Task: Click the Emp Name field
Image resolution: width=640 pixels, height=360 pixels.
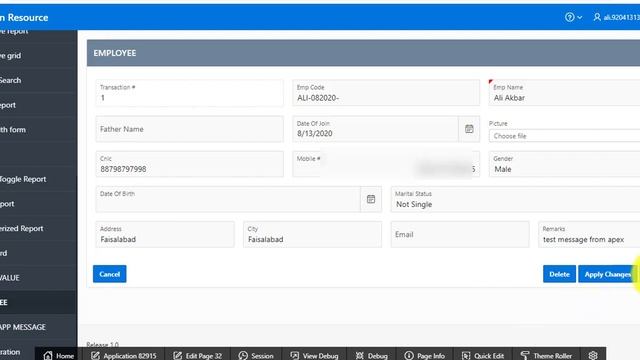Action: 564,93
